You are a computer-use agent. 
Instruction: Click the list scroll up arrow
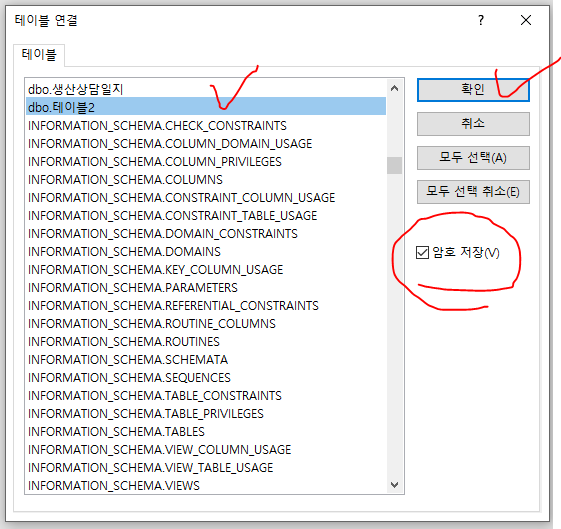394,88
